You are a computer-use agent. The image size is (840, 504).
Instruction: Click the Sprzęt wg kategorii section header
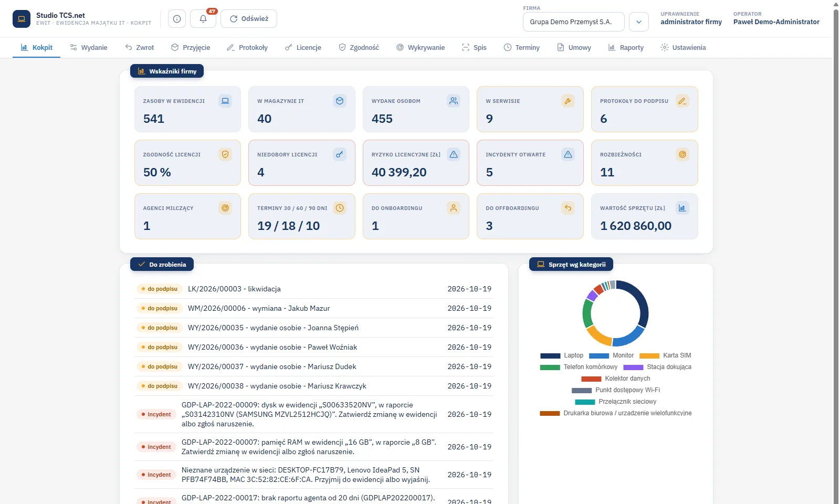(571, 265)
